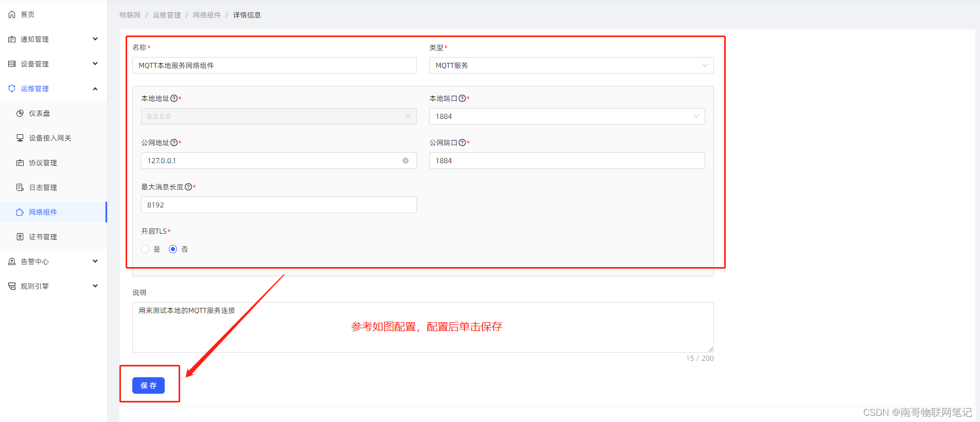Click the 说明 description textarea

click(x=423, y=327)
